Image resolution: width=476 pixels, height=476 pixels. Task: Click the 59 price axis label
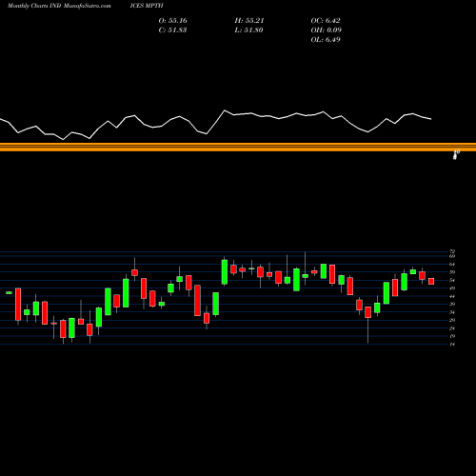click(452, 272)
